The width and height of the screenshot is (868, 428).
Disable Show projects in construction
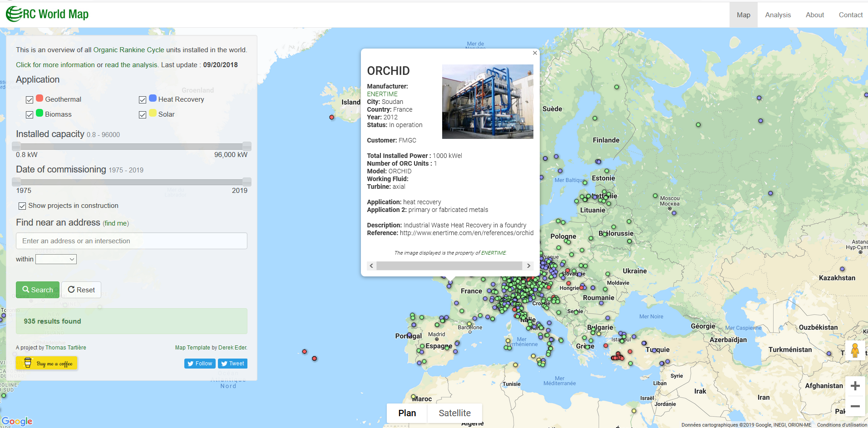point(22,206)
